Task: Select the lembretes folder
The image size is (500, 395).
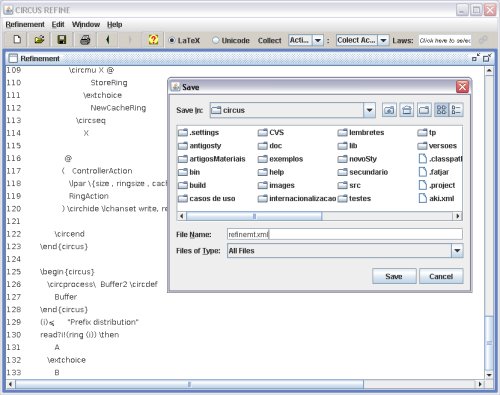Action: [x=361, y=132]
